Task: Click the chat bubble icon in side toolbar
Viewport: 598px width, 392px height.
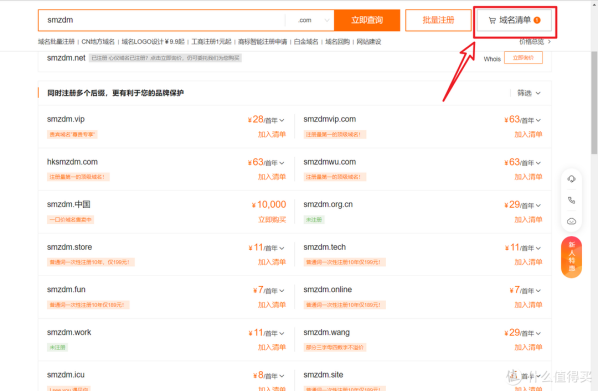Action: tap(571, 222)
